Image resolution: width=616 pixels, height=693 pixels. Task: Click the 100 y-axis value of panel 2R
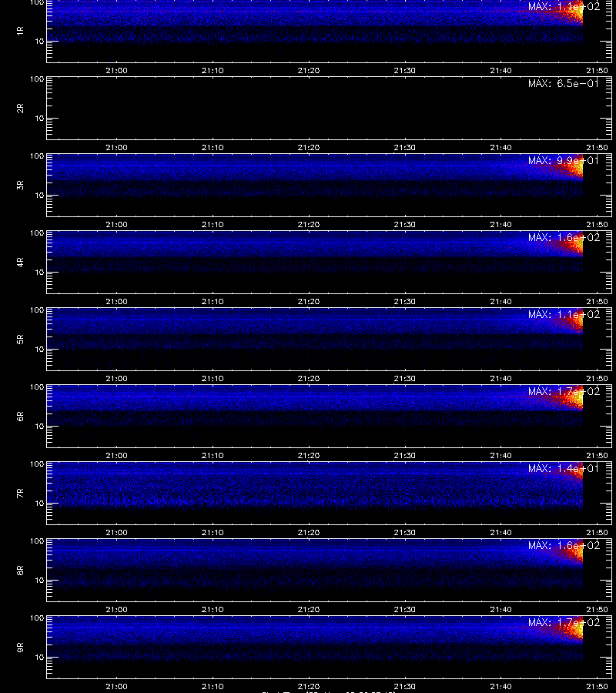click(37, 79)
